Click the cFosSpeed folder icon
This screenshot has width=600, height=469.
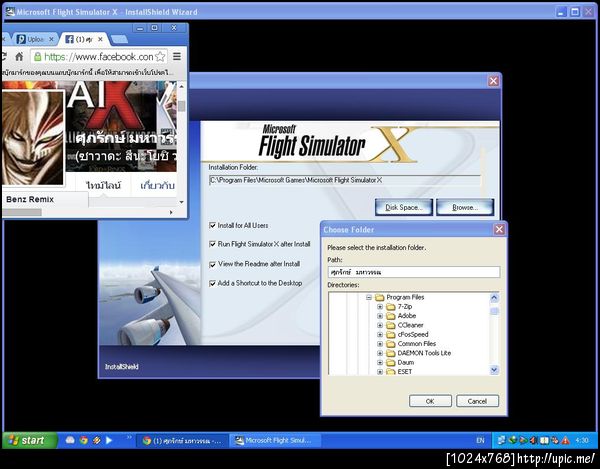click(390, 334)
